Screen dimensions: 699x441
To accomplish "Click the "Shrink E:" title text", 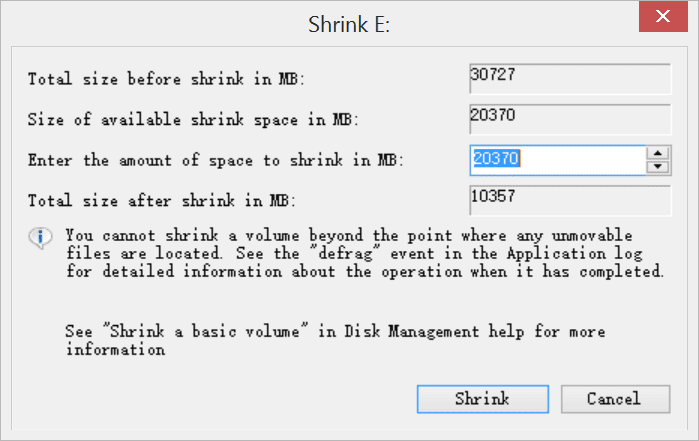I will click(349, 24).
